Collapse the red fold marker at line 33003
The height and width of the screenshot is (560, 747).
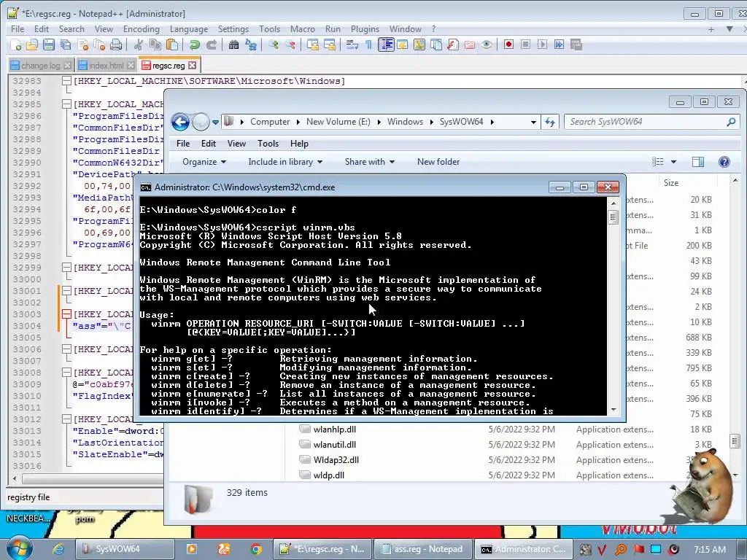pos(66,314)
